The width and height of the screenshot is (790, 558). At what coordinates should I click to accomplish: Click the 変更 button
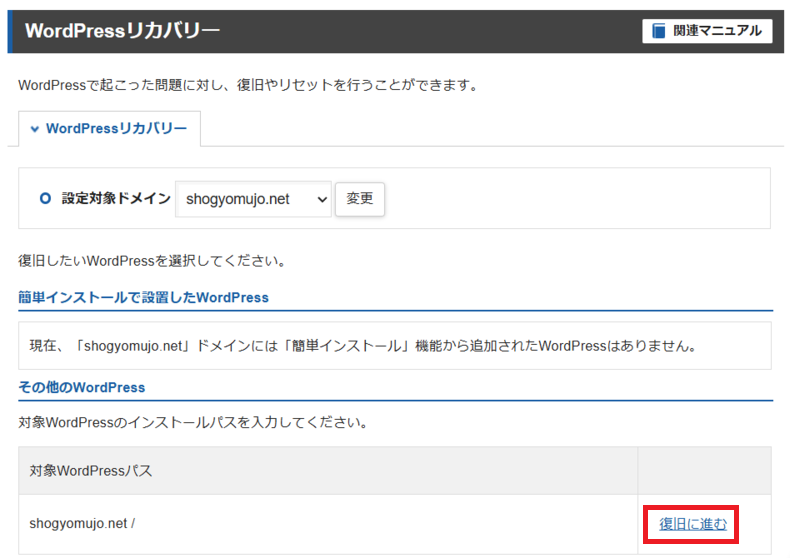(x=360, y=199)
